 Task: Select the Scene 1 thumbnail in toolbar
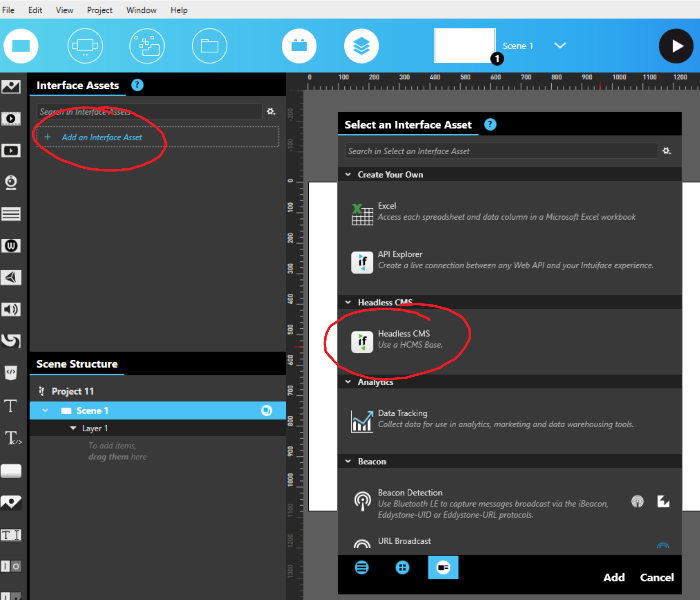(x=465, y=45)
